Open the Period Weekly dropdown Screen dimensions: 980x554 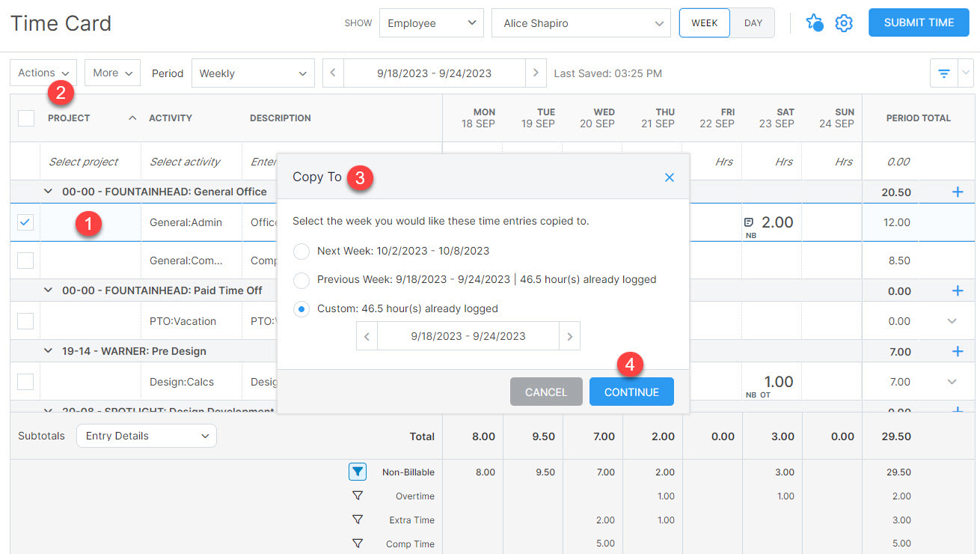(253, 73)
